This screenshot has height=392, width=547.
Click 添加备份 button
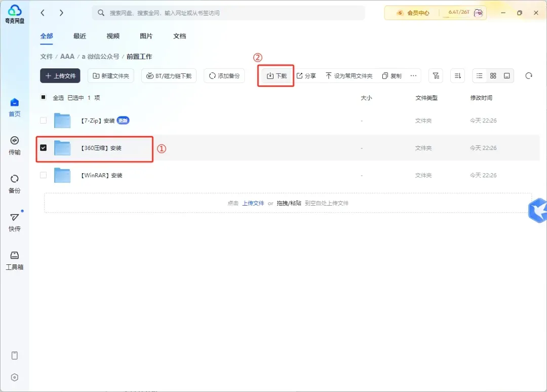tap(224, 75)
